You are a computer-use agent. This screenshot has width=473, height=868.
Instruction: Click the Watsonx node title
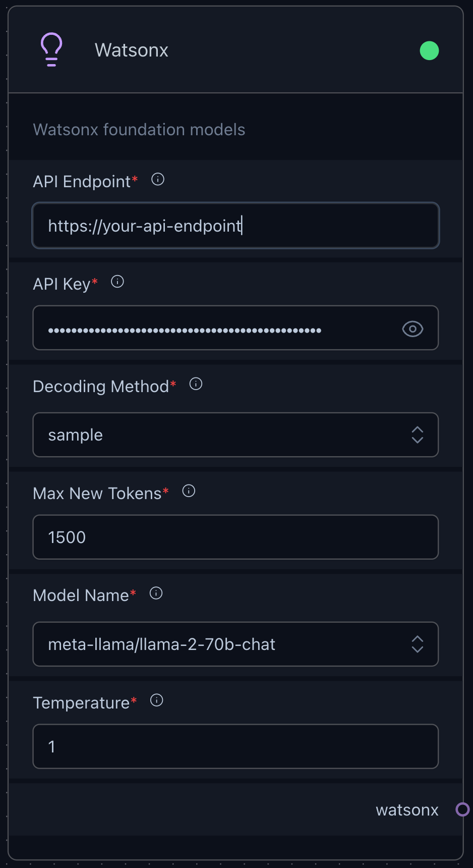click(x=132, y=50)
